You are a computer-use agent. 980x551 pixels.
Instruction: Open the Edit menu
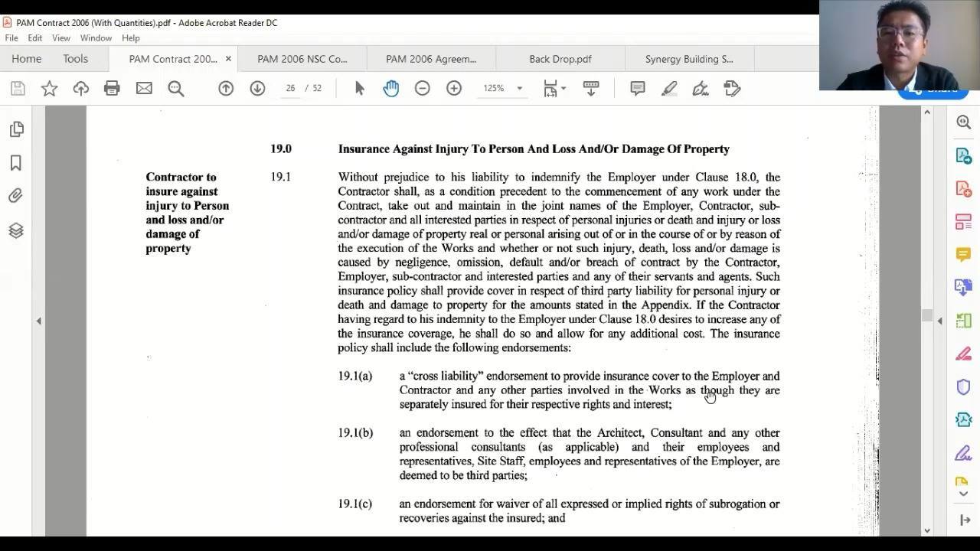(35, 38)
